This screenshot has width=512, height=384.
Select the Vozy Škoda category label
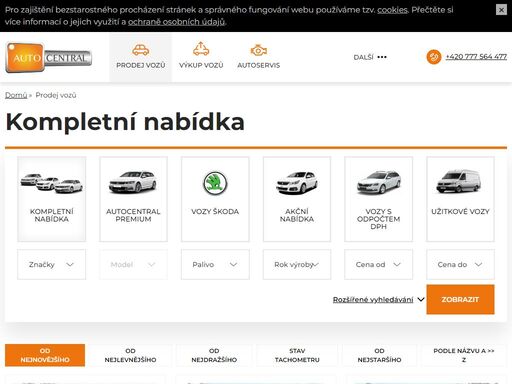pyautogui.click(x=215, y=212)
